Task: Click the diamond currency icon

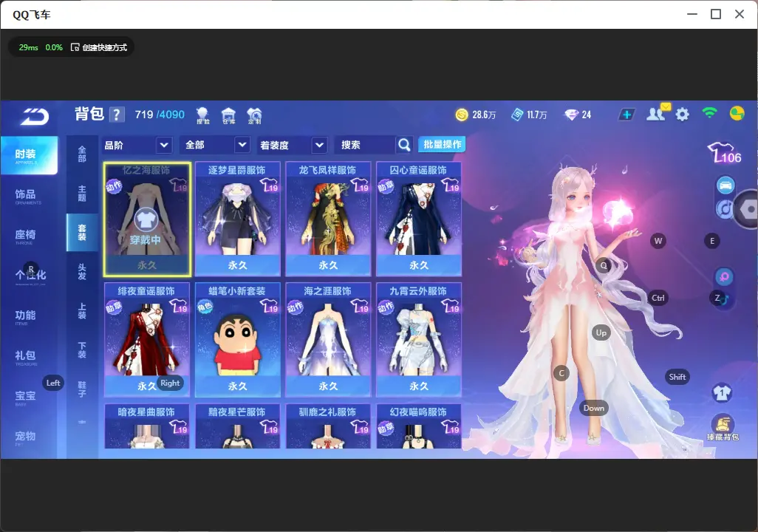Action: (x=571, y=115)
